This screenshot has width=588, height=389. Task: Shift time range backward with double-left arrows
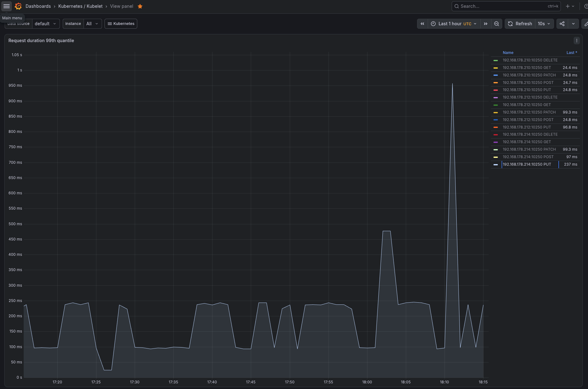422,24
